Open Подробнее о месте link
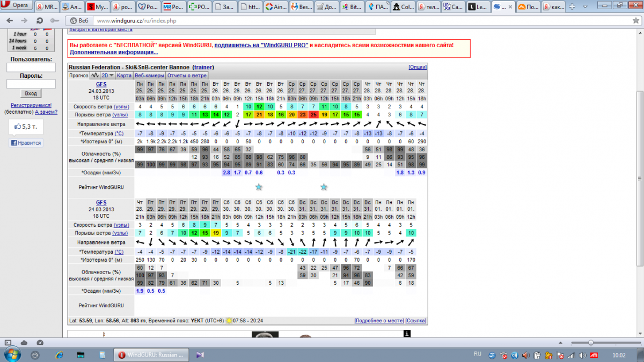This screenshot has height=362, width=644. 379,321
